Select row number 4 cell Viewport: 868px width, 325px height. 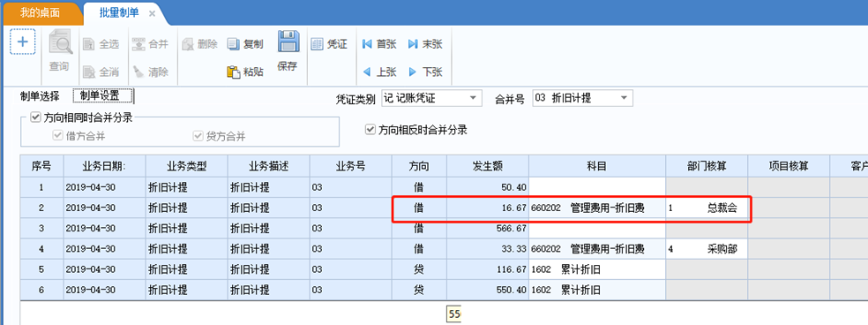pos(41,249)
